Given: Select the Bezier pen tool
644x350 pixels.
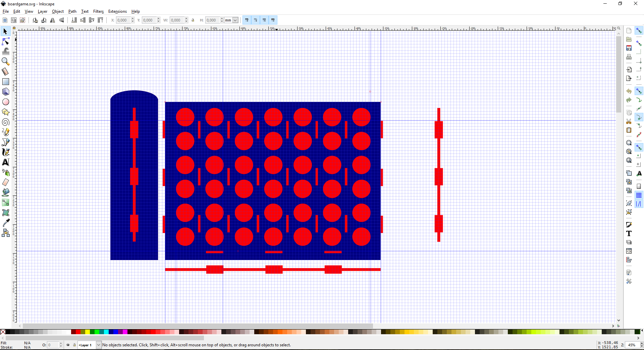Looking at the screenshot, I should [5, 142].
